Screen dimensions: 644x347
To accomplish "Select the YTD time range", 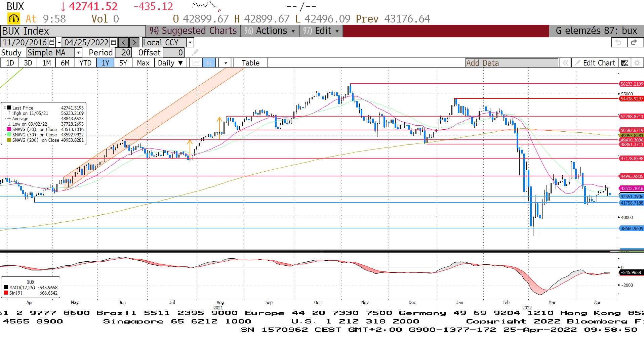I will click(x=85, y=63).
